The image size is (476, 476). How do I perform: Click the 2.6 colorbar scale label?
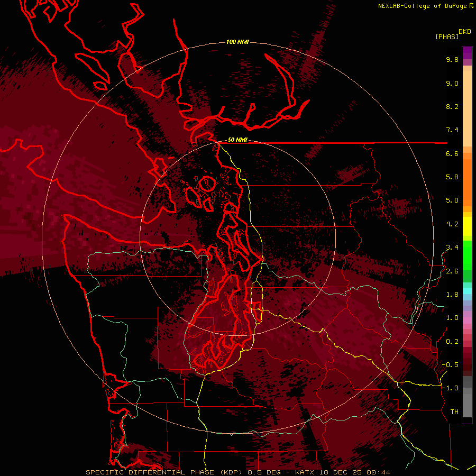452,271
